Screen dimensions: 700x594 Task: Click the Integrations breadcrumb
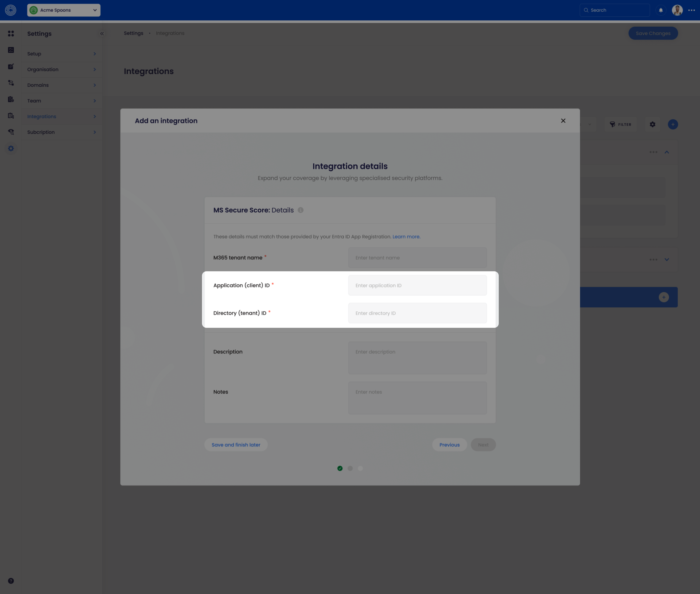click(x=170, y=33)
